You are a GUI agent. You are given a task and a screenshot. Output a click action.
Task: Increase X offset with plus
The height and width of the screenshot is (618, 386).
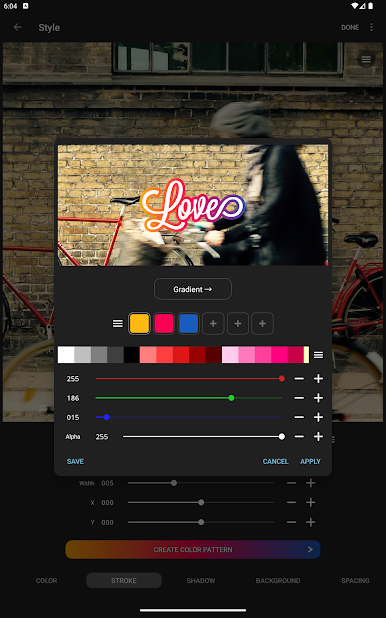(x=311, y=503)
